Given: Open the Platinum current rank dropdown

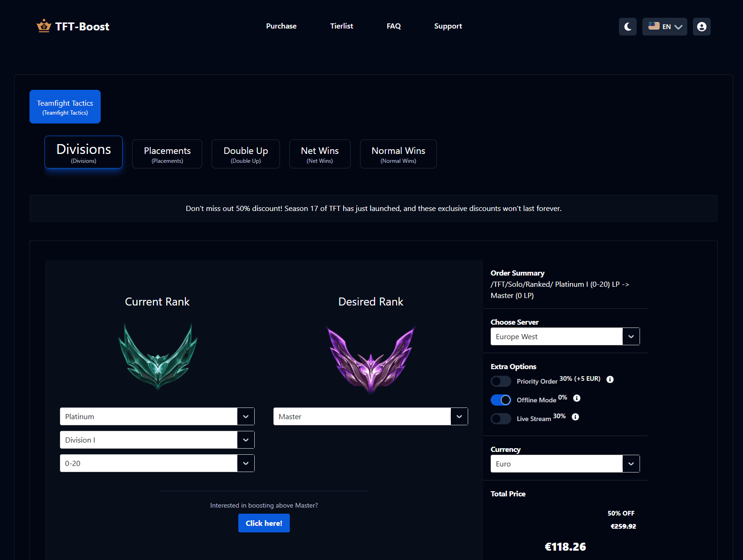Looking at the screenshot, I should pyautogui.click(x=157, y=416).
